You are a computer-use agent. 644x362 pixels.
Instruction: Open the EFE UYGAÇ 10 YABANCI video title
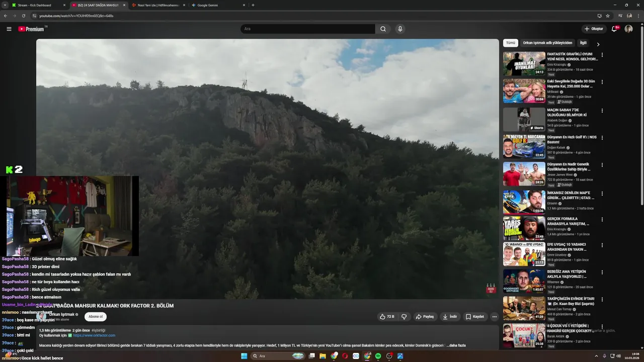point(567,247)
